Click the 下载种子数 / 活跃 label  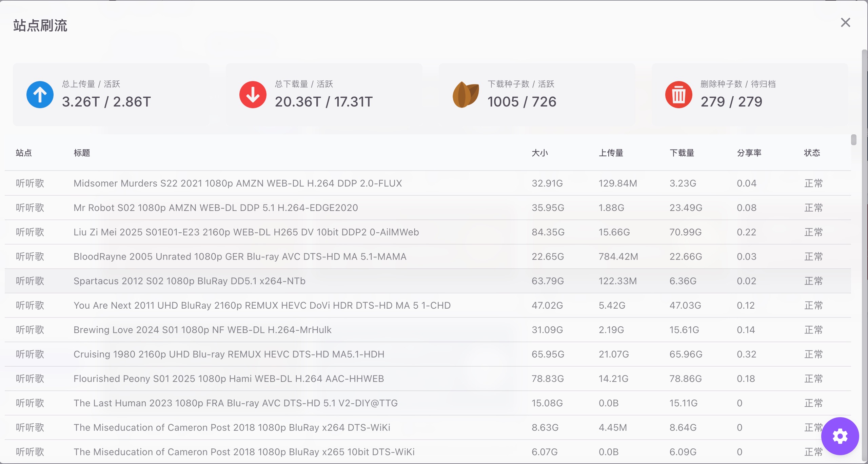click(x=521, y=84)
